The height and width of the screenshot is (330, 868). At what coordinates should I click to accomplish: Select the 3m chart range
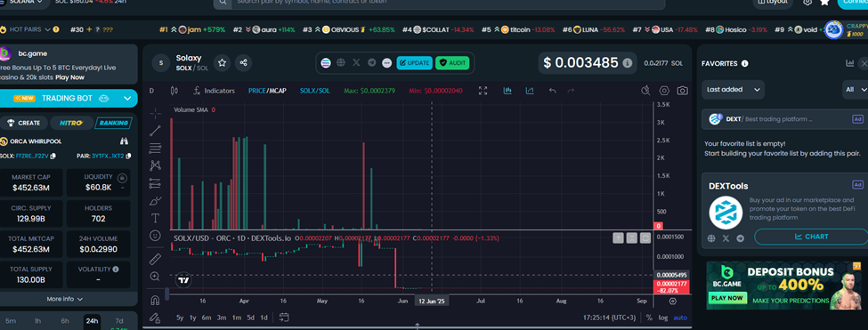[222, 318]
